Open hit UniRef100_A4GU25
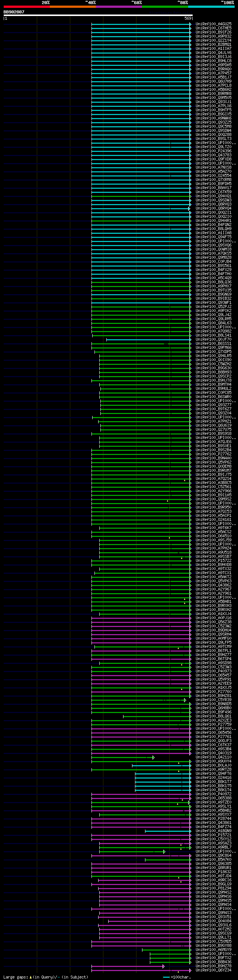This screenshot has height=980, width=238. point(213,24)
